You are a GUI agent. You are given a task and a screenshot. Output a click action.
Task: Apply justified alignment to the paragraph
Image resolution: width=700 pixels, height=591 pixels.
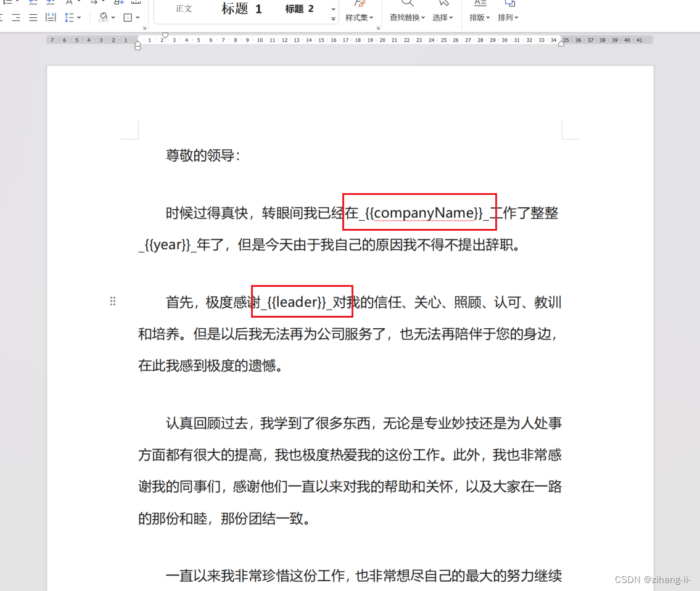(x=33, y=17)
